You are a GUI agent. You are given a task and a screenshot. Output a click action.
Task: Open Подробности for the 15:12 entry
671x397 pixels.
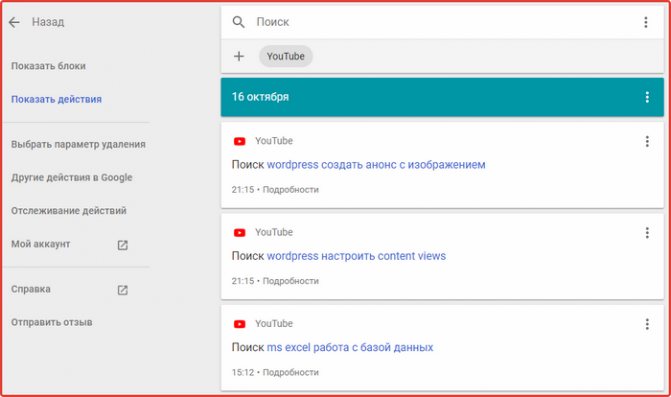point(291,372)
